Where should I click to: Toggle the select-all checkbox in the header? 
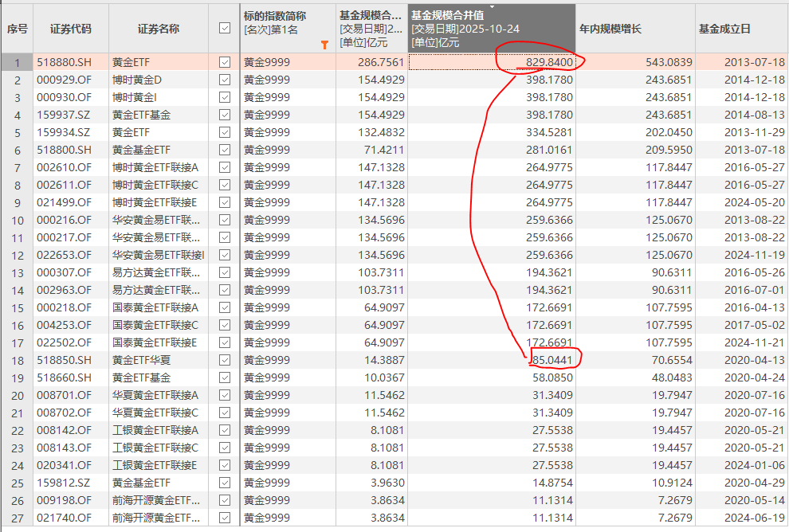click(x=225, y=28)
